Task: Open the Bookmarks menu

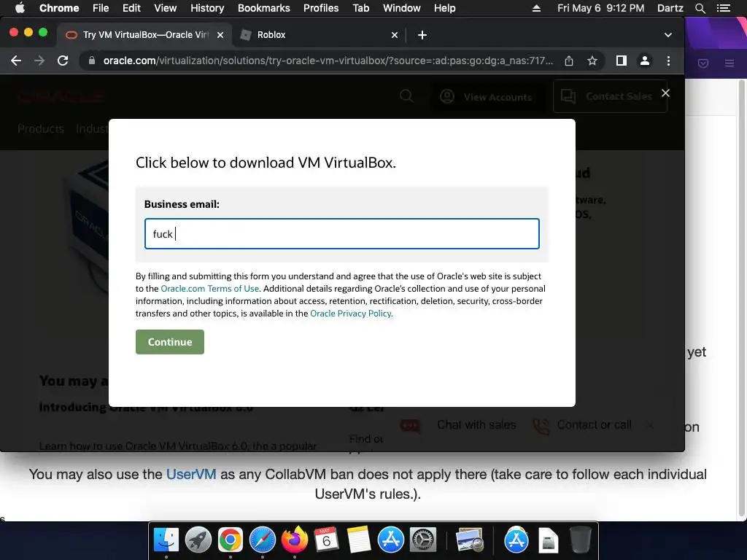Action: pos(264,8)
